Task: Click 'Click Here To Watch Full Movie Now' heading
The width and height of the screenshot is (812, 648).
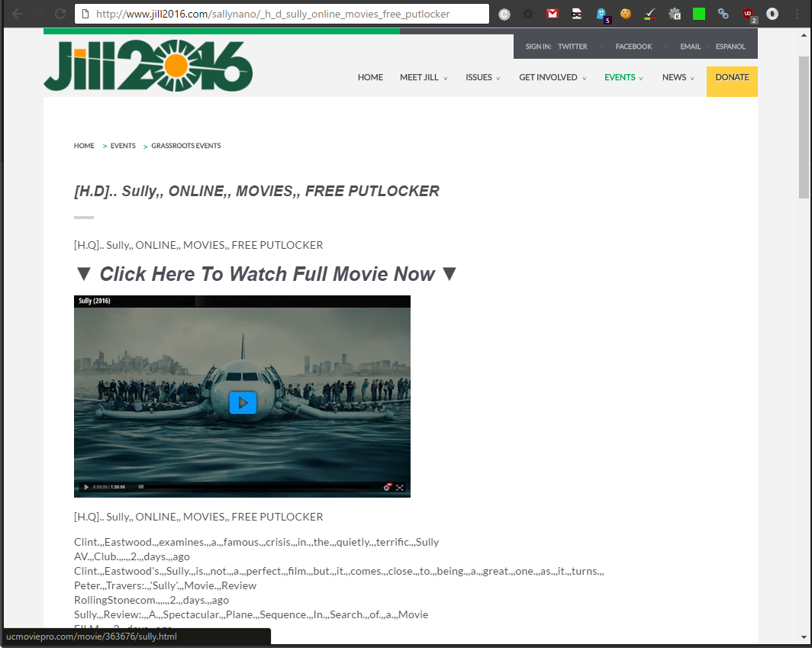Action: (x=266, y=274)
